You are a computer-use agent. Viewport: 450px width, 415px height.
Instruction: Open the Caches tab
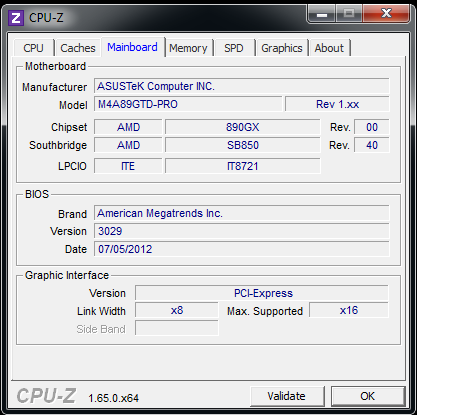click(78, 48)
